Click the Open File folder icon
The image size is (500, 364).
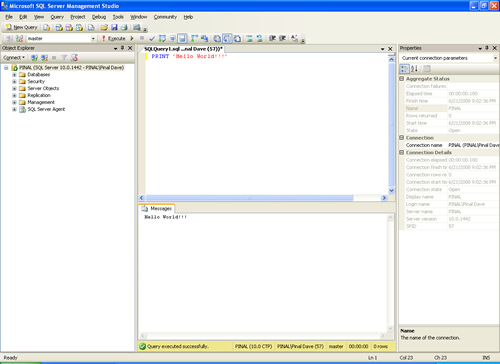[x=104, y=27]
